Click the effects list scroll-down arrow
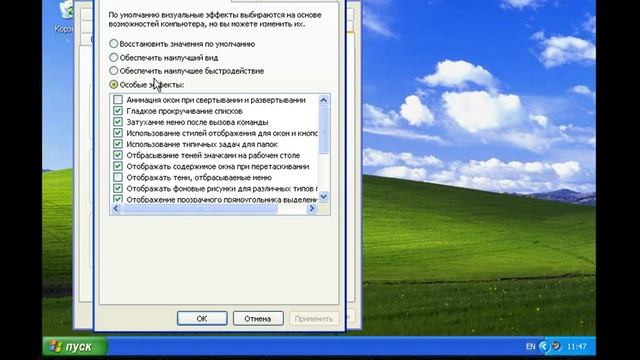 (324, 197)
